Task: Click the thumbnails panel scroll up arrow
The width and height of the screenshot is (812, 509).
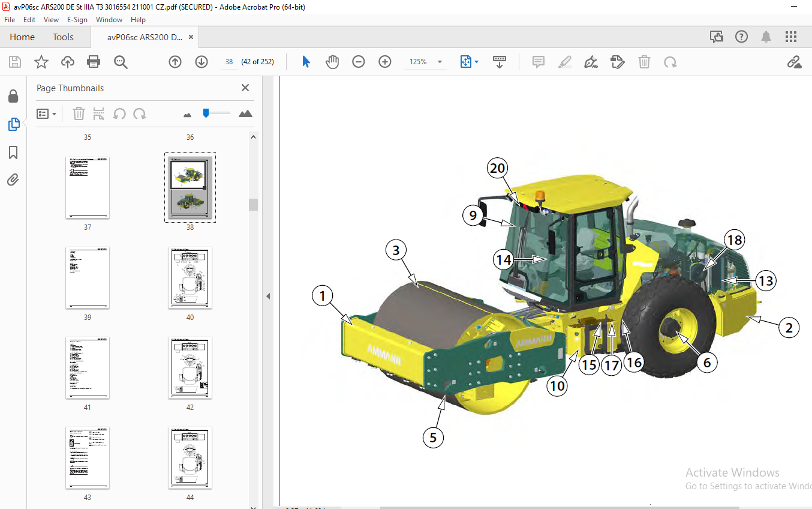Action: pyautogui.click(x=254, y=137)
